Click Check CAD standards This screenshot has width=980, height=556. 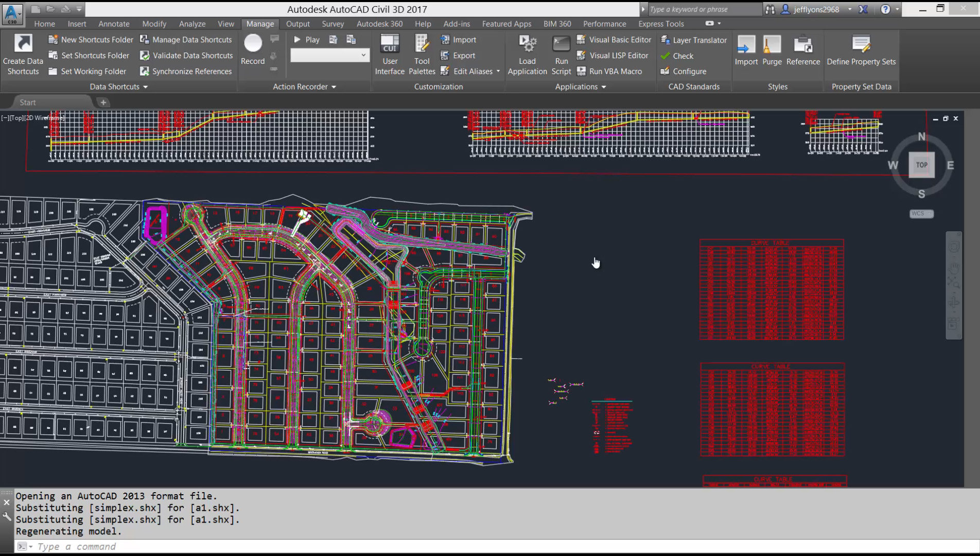coord(677,56)
